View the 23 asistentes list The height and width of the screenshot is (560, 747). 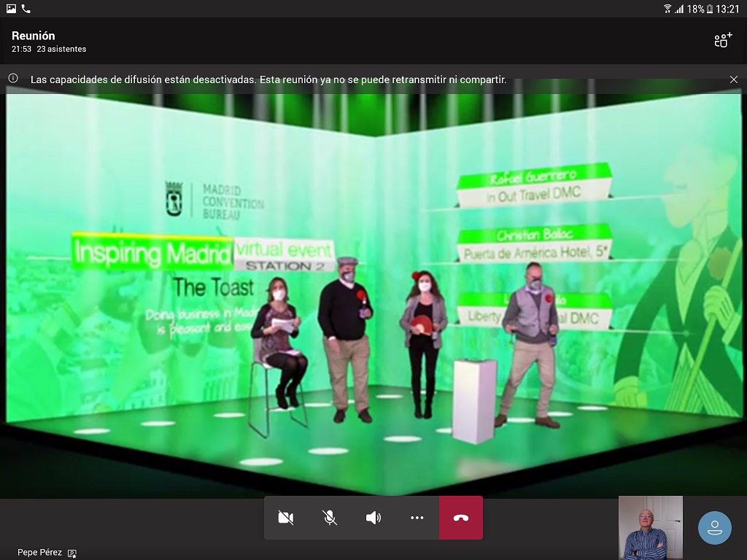tap(61, 49)
